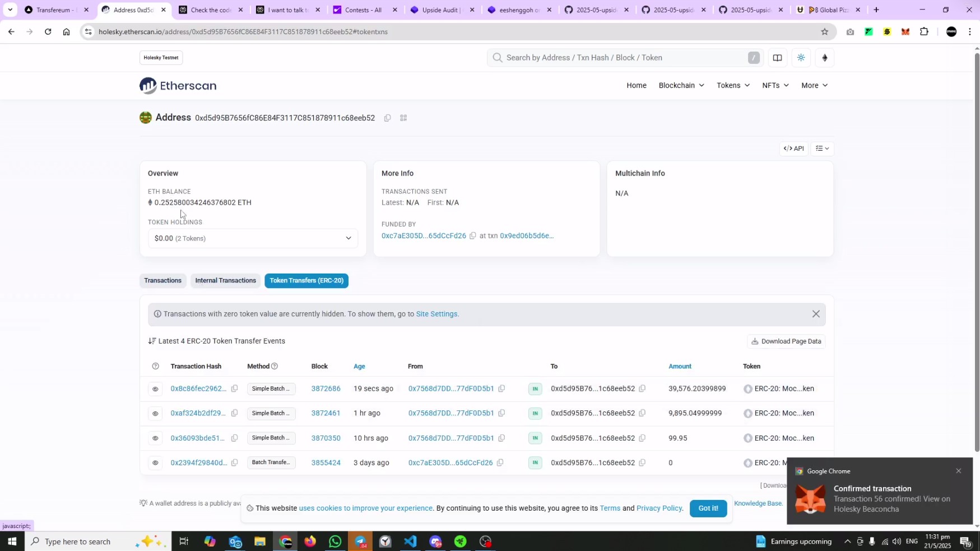The height and width of the screenshot is (551, 980).
Task: Copy the Funded By address 0xc7aE305D
Action: 473,236
